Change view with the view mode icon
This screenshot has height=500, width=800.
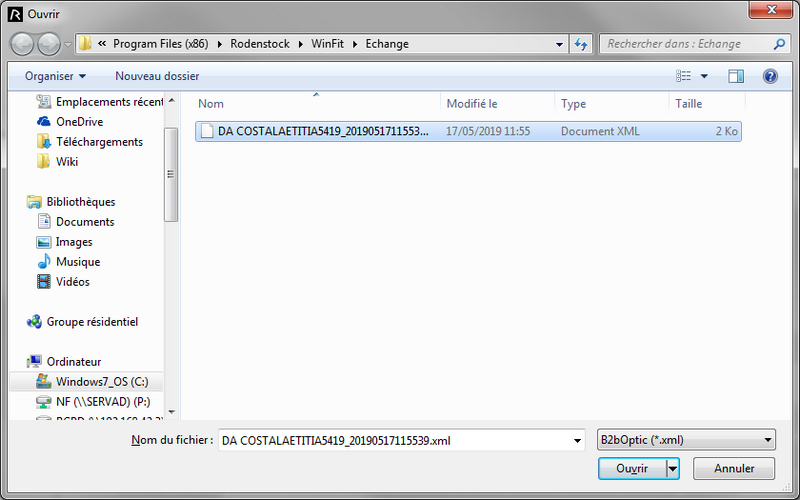pyautogui.click(x=684, y=76)
